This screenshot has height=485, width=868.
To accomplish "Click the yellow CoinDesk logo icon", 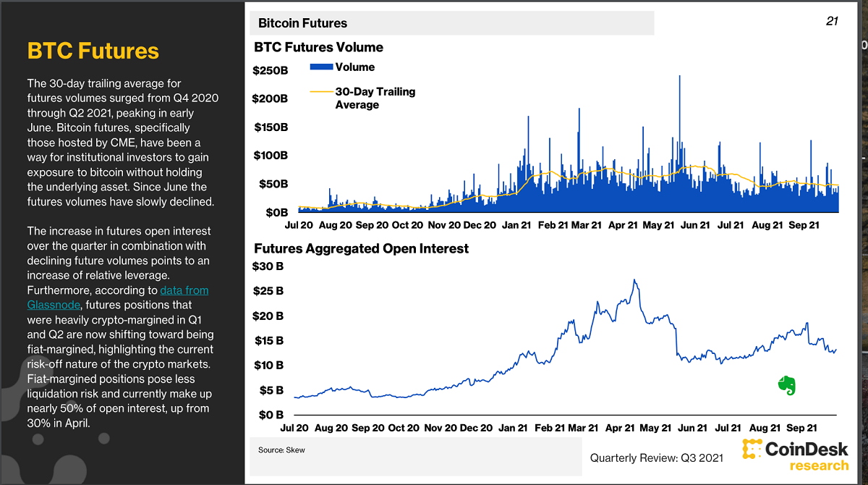I will [753, 450].
